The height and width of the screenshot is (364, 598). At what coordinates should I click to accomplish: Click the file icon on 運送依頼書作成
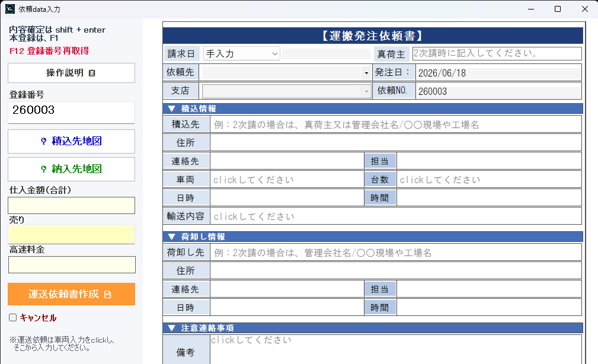click(108, 294)
